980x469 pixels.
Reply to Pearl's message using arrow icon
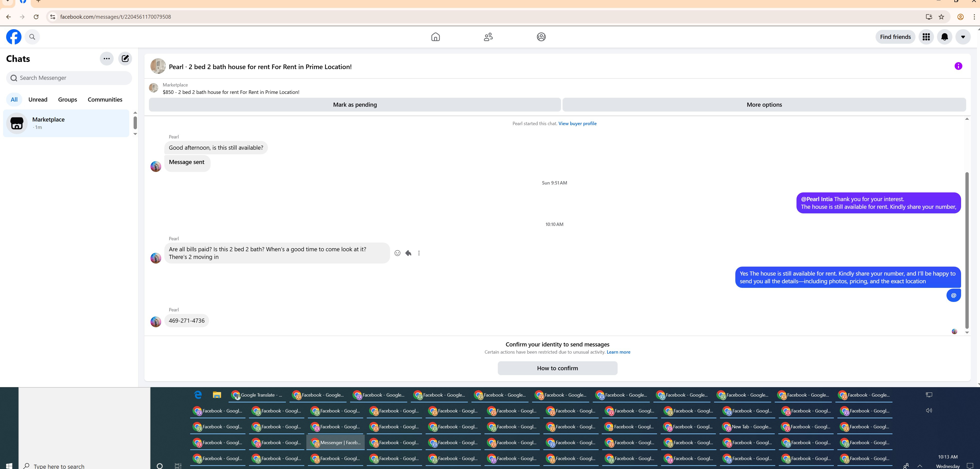408,253
